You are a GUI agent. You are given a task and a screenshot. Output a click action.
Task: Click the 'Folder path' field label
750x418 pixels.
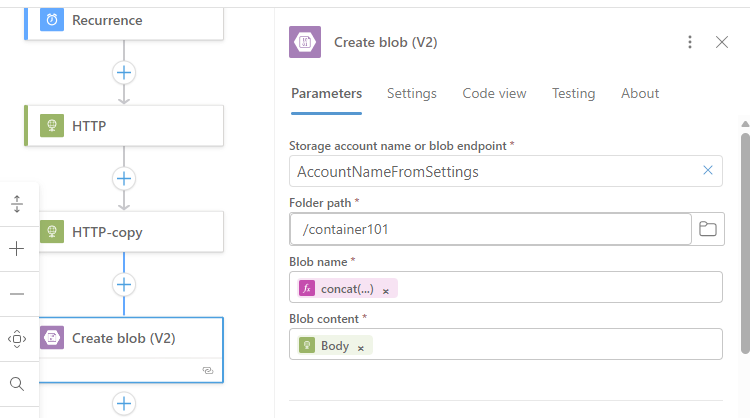[320, 203]
